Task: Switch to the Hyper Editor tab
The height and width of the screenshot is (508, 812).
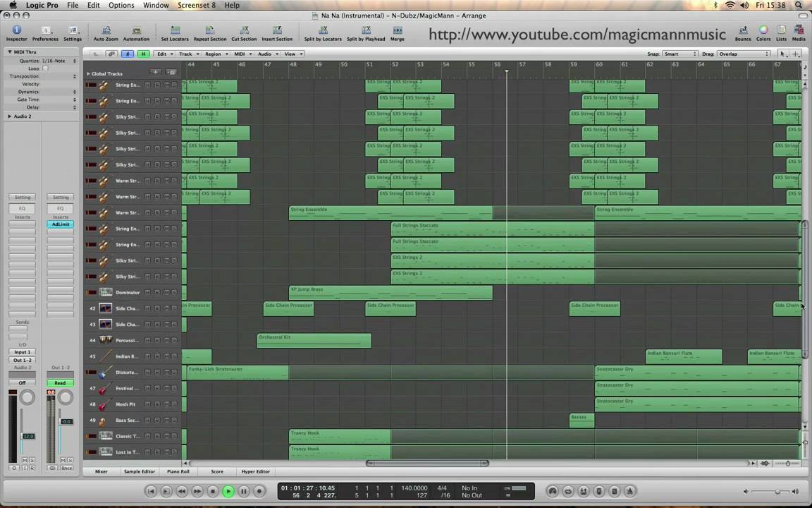Action: (x=255, y=472)
